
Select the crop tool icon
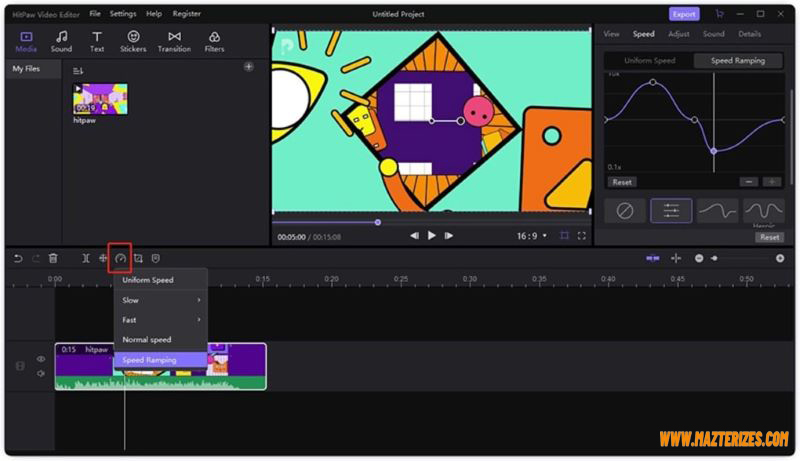pyautogui.click(x=138, y=259)
